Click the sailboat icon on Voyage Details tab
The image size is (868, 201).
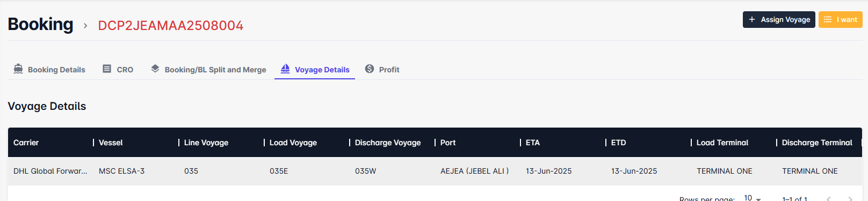click(x=285, y=69)
